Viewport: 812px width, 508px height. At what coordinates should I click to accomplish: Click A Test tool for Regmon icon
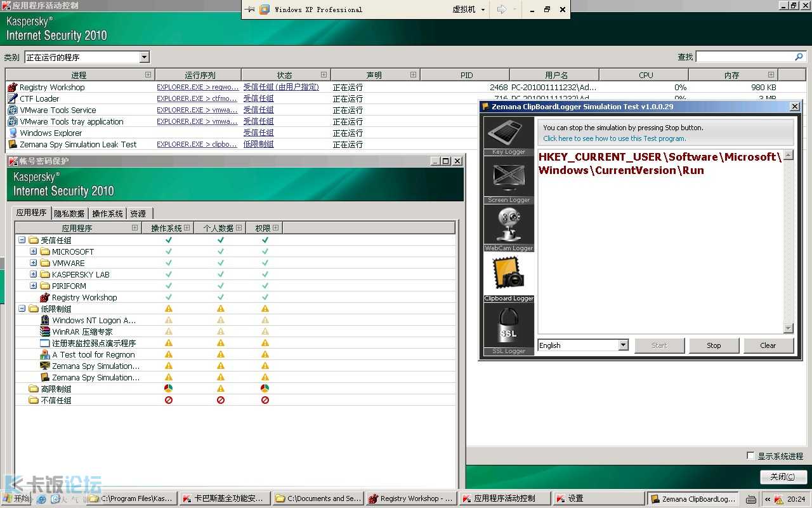pos(44,354)
